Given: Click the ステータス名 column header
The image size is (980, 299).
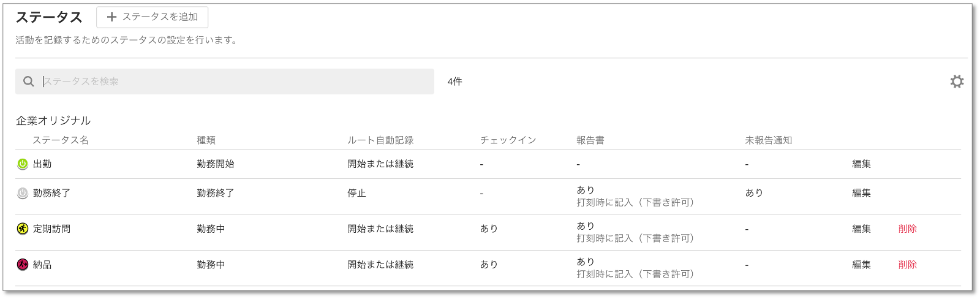Looking at the screenshot, I should pos(60,140).
